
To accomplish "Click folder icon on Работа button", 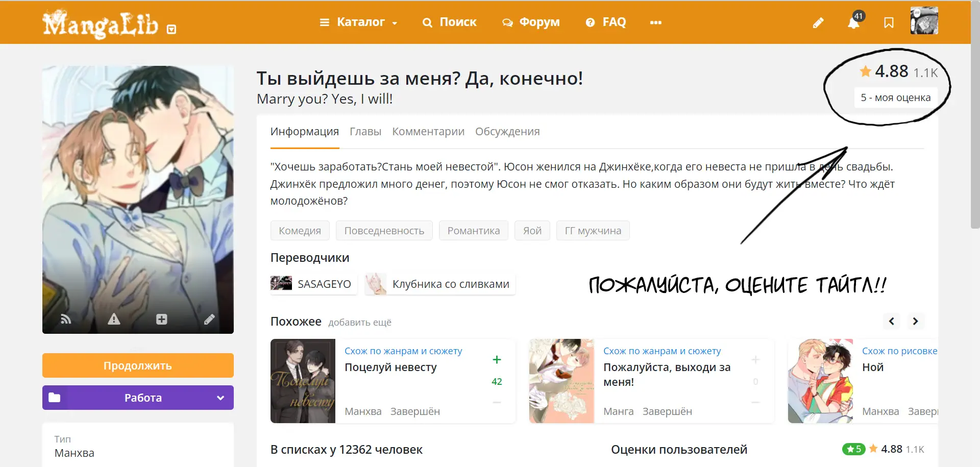I will coord(55,398).
